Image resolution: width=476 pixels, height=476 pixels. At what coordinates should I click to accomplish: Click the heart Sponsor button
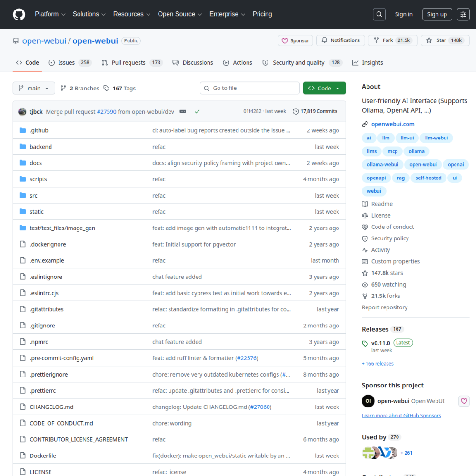pyautogui.click(x=296, y=40)
